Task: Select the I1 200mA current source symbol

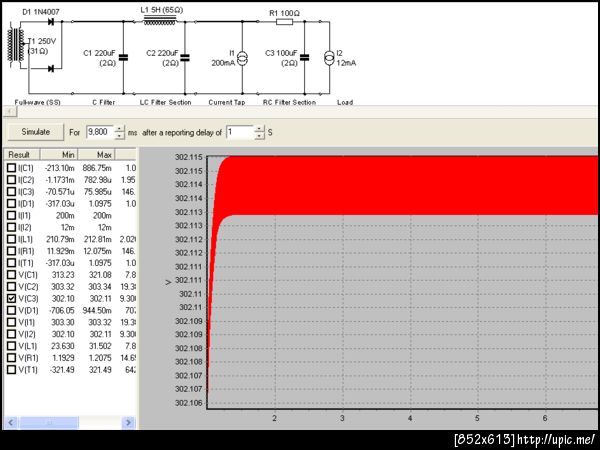Action: point(242,58)
